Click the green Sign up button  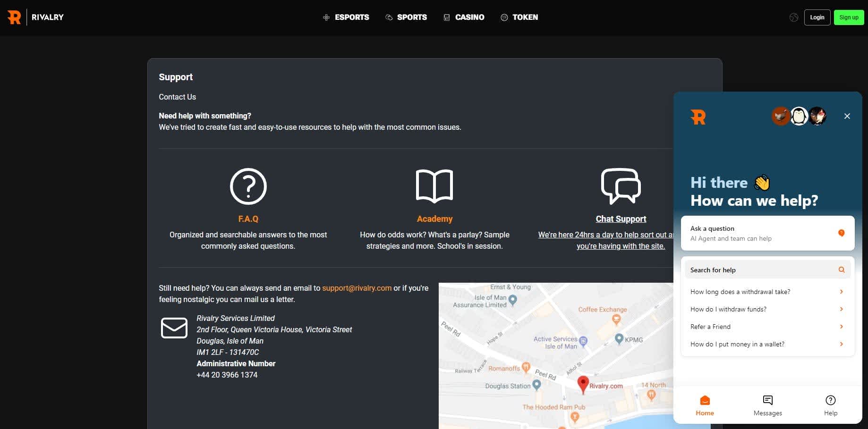click(849, 17)
